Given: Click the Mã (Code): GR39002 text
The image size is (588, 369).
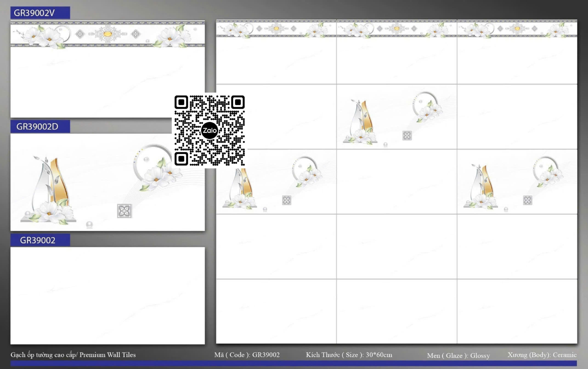Looking at the screenshot, I should 247,355.
